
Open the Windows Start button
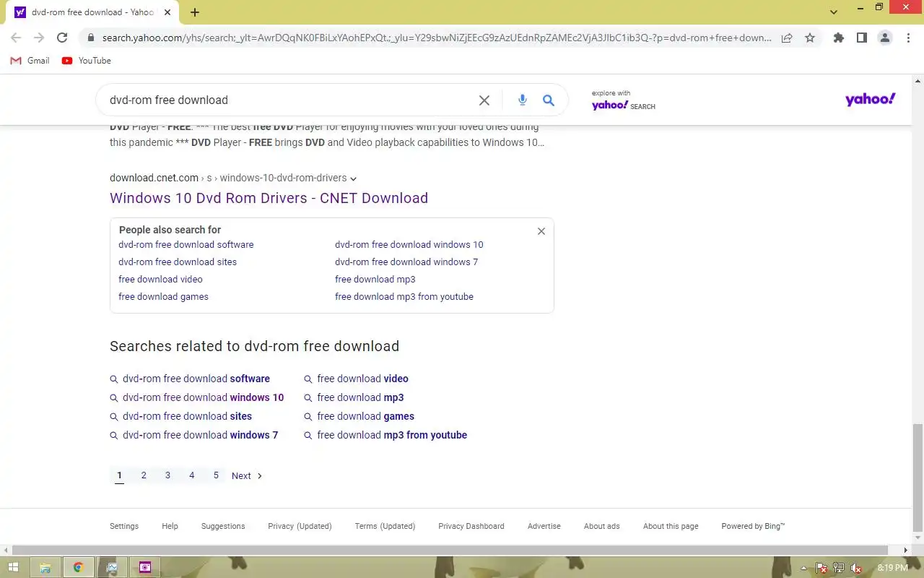(x=13, y=567)
